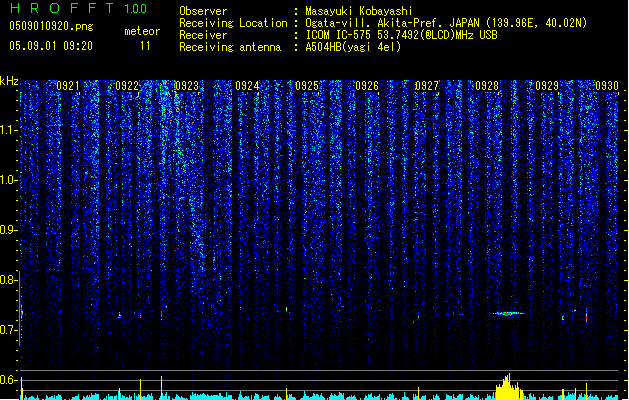Select the observer name Masayuki Kobayashi
Image resolution: width=629 pixels, height=400 pixels.
click(359, 11)
